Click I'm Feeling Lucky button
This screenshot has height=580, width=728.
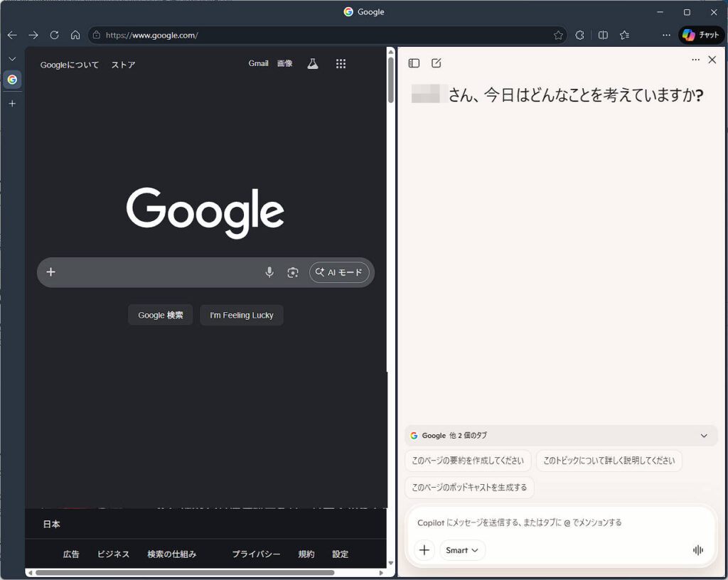click(242, 315)
